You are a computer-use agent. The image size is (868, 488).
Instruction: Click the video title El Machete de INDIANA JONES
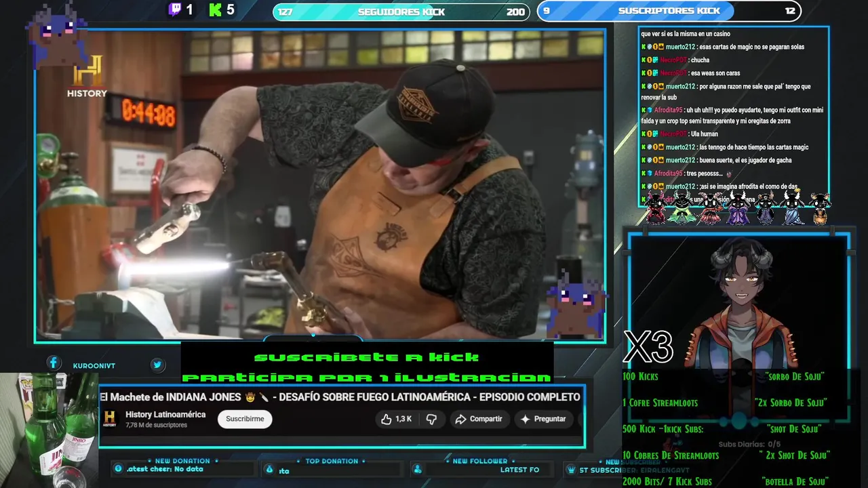[340, 397]
